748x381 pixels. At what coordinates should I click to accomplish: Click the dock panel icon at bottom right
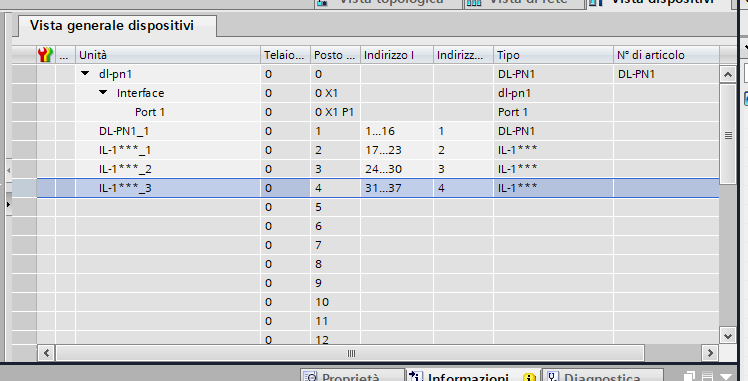click(708, 377)
